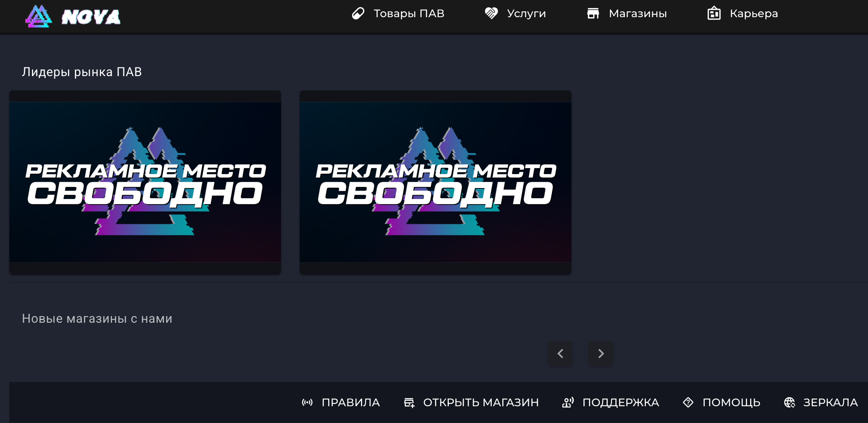Click the left carousel arrow
The height and width of the screenshot is (423, 868).
pos(560,354)
